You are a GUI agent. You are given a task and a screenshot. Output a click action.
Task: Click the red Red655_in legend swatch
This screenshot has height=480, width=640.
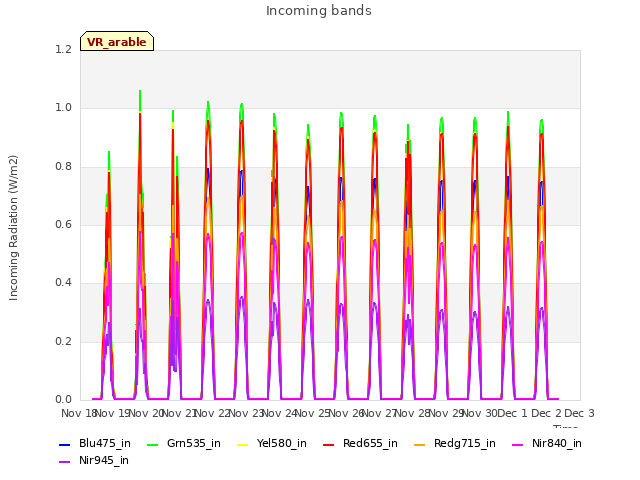[x=329, y=444]
